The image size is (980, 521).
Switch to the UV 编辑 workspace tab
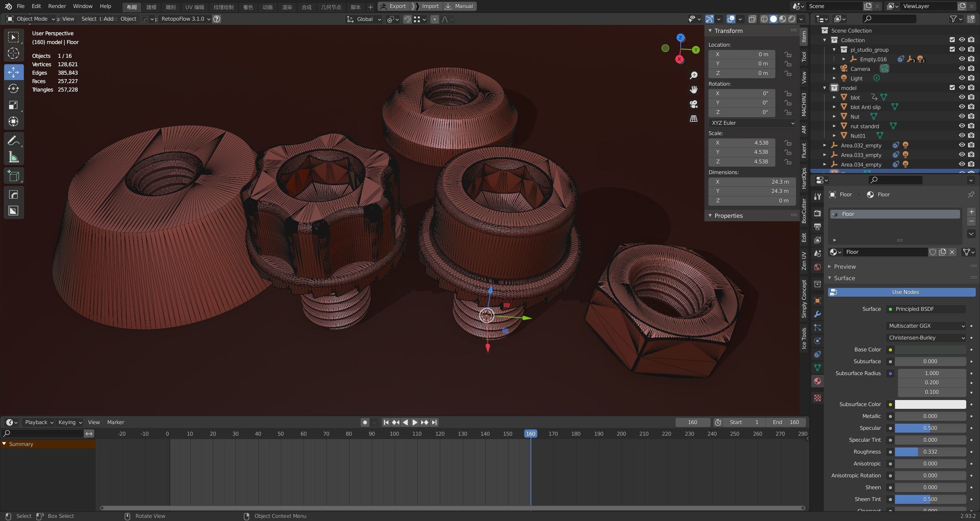click(x=194, y=7)
